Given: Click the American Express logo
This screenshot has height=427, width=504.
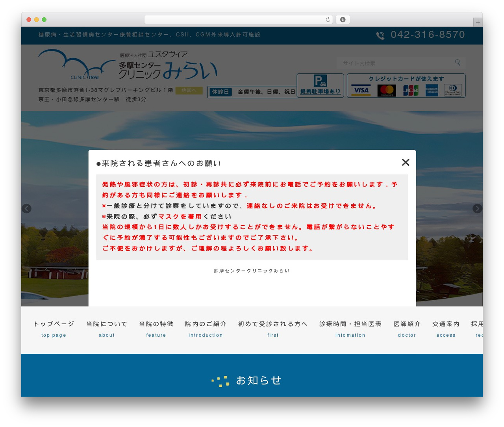Looking at the screenshot, I should click(x=432, y=90).
